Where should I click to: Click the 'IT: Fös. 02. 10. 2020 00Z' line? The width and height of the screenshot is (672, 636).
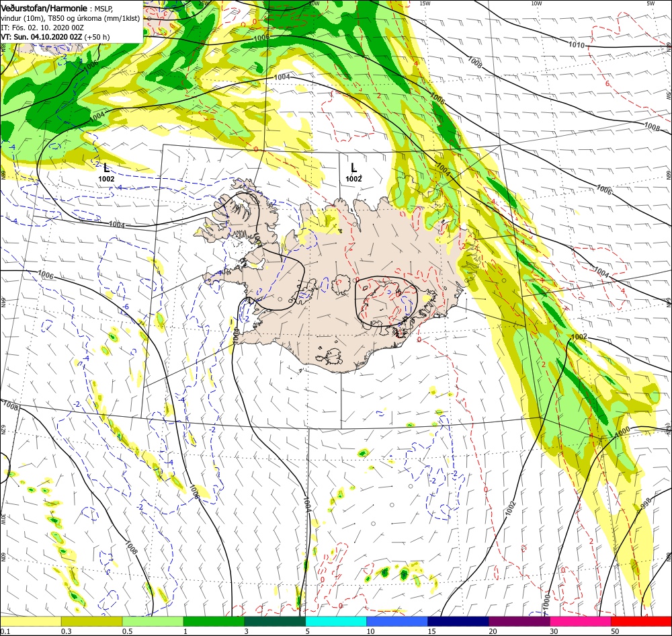click(42, 28)
